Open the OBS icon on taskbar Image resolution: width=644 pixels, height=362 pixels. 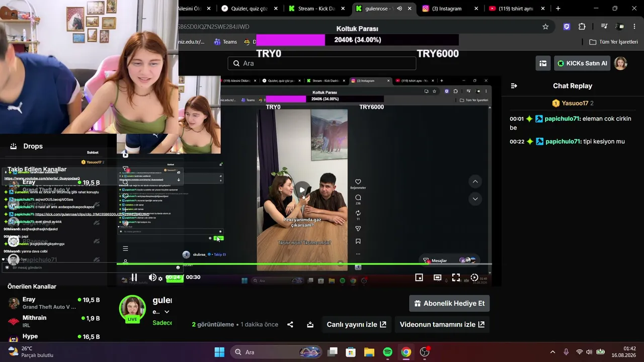[x=425, y=352]
